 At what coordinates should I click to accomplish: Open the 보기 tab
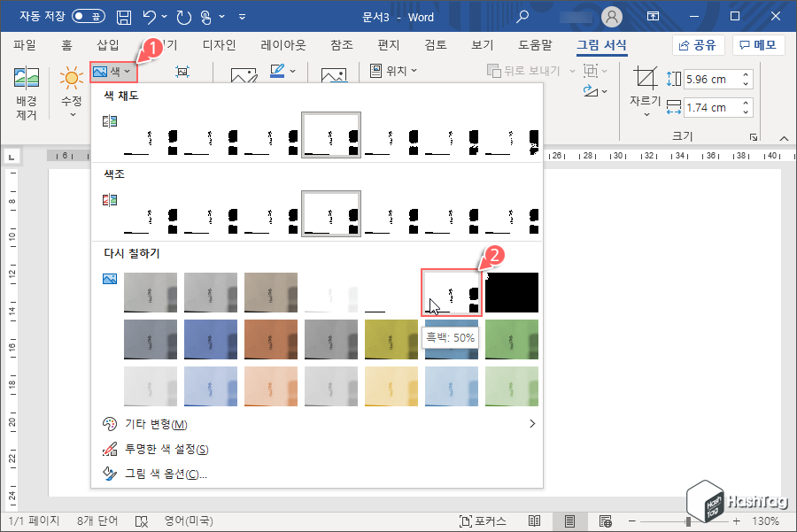[x=483, y=45]
